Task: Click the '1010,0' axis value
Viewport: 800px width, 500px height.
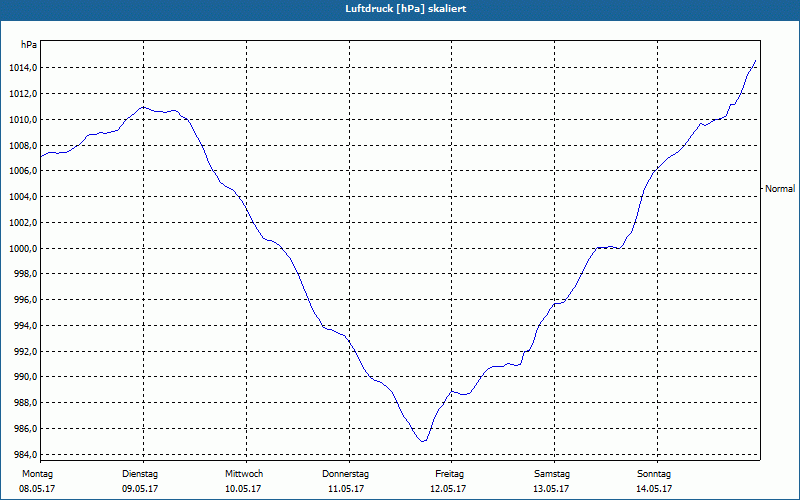Action: [22, 120]
